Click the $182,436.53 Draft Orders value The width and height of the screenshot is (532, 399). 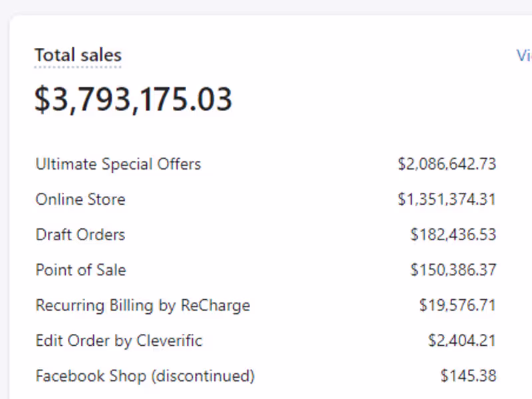point(453,234)
